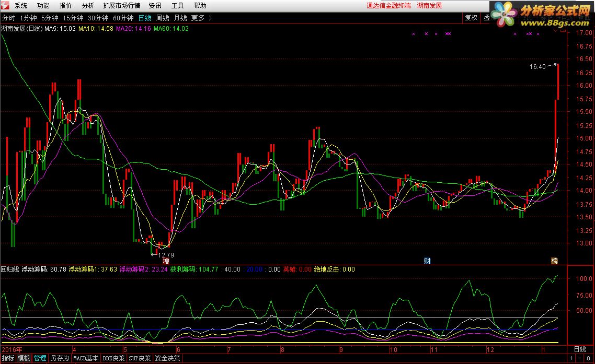Open the 报价 menu
595x364 pixels.
(66, 6)
